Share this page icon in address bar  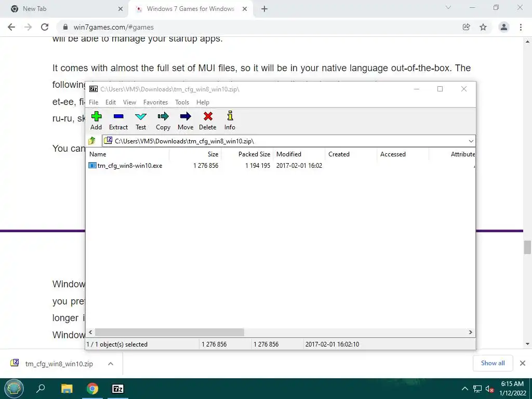467,27
